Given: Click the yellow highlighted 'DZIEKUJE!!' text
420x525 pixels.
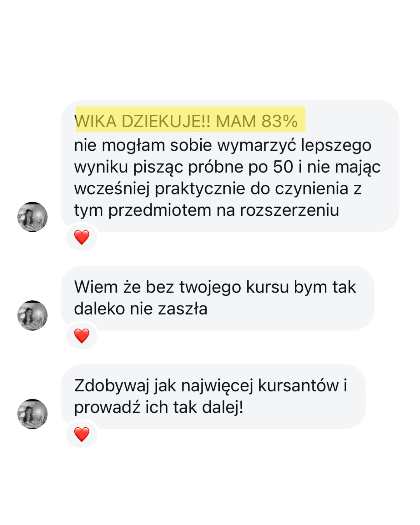Looking at the screenshot, I should point(166,121).
